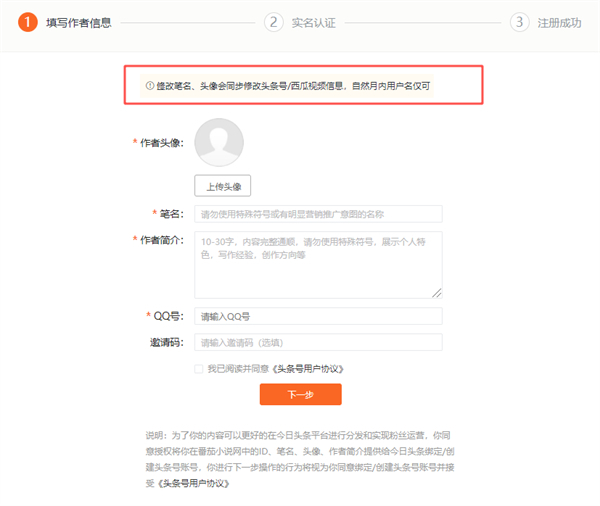Click the default gray avatar placeholder
The height and width of the screenshot is (506, 600).
click(219, 142)
